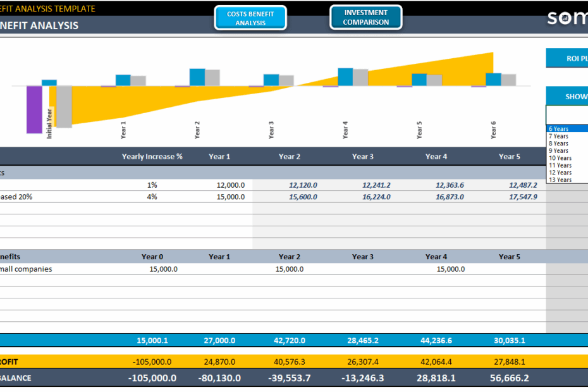Click the purple Initial Year bar

(x=33, y=107)
